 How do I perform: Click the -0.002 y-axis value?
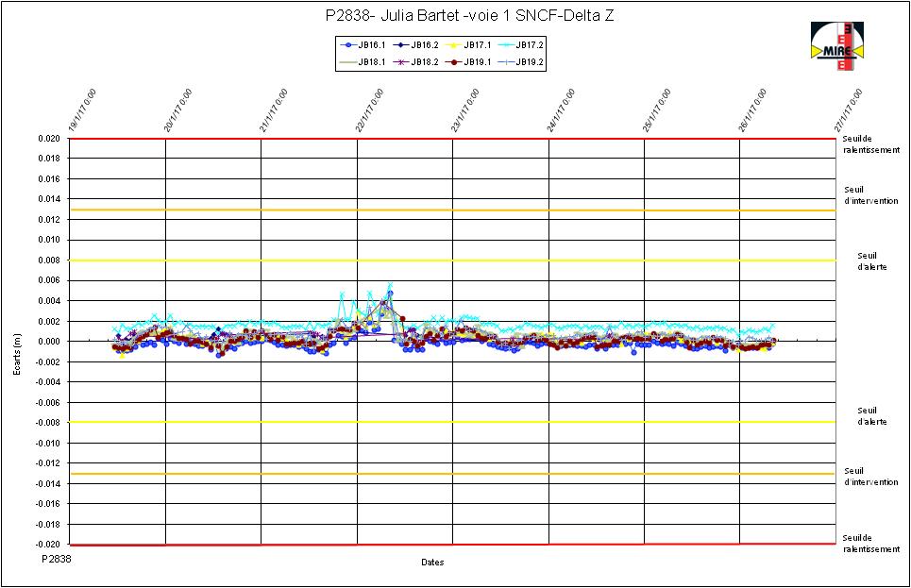47,362
